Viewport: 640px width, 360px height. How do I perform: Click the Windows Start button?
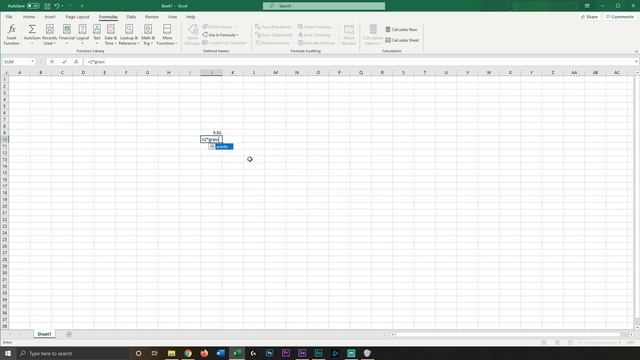pyautogui.click(x=8, y=353)
